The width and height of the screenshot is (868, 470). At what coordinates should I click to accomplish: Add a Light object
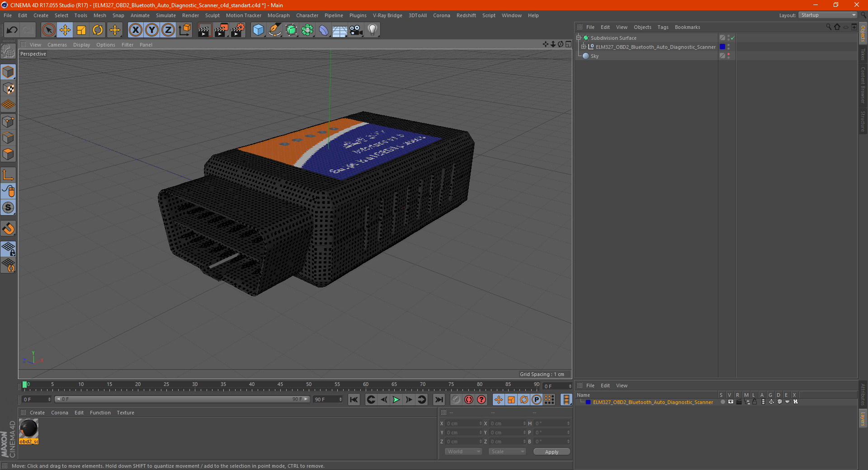click(x=373, y=30)
